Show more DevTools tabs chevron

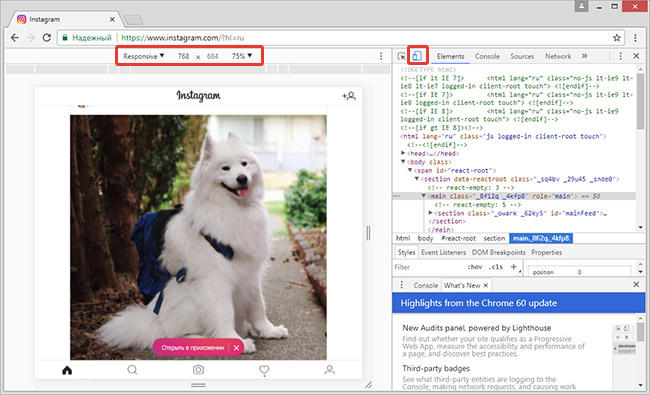(585, 56)
